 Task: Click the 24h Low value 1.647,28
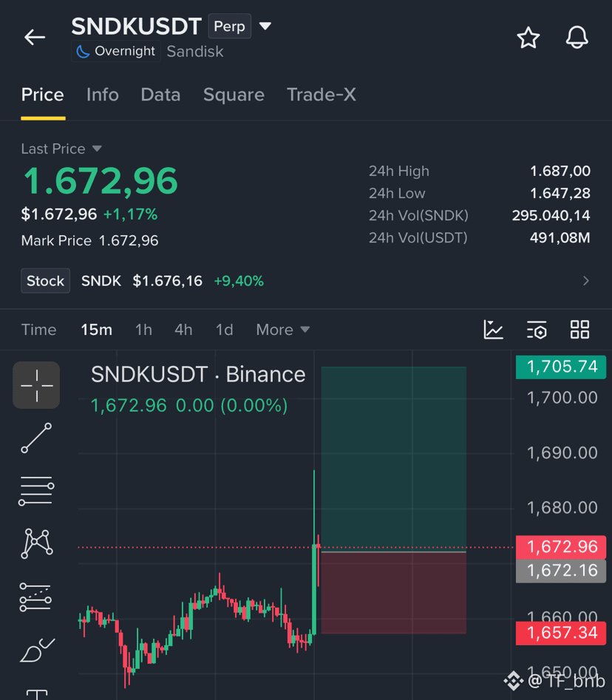(560, 194)
